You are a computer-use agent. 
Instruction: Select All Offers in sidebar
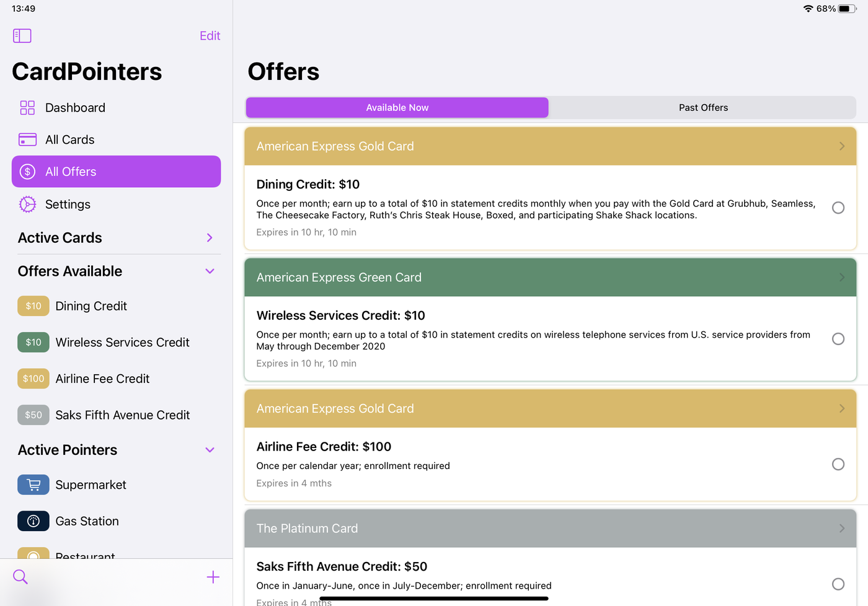(116, 172)
